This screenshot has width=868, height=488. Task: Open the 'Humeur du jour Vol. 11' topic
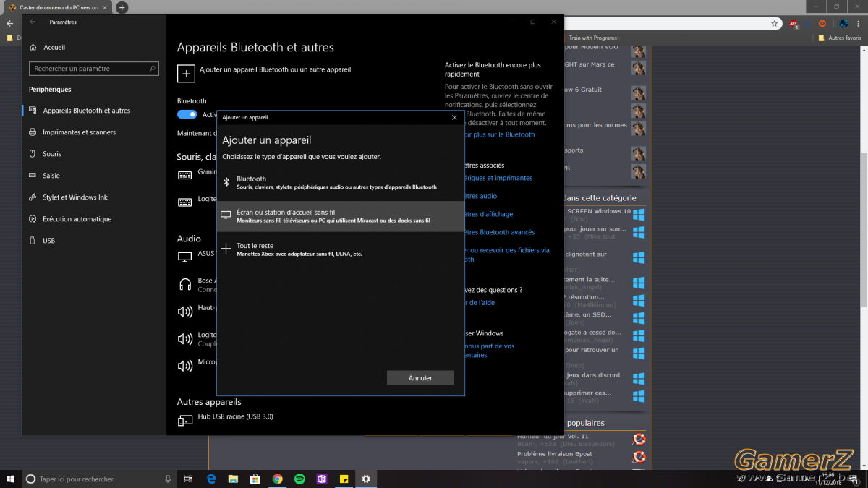click(553, 437)
